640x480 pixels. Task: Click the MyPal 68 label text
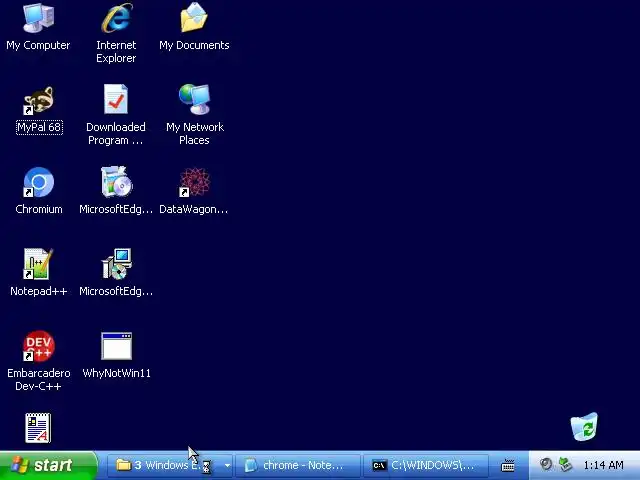(39, 127)
